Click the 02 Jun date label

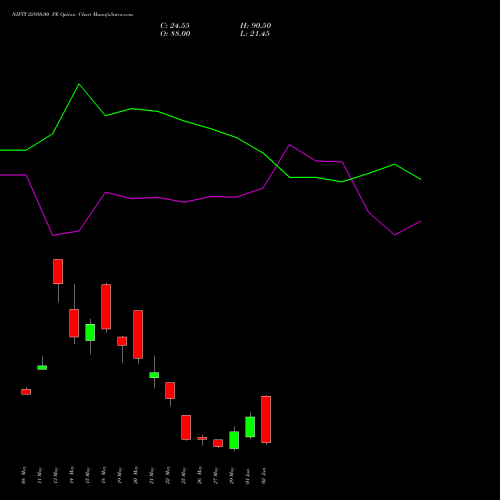pyautogui.click(x=264, y=476)
